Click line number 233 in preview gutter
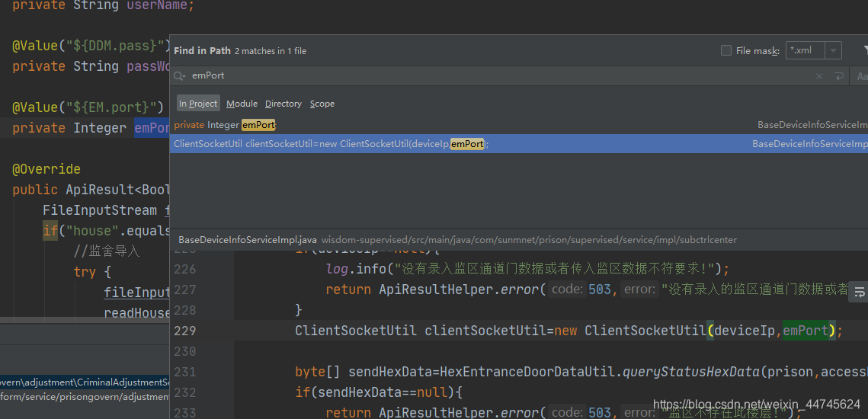The width and height of the screenshot is (868, 419). (185, 412)
